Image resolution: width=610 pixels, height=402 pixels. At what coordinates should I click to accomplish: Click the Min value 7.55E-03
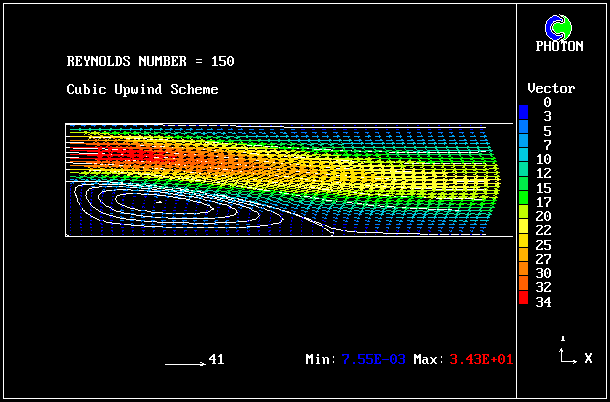[x=373, y=359]
